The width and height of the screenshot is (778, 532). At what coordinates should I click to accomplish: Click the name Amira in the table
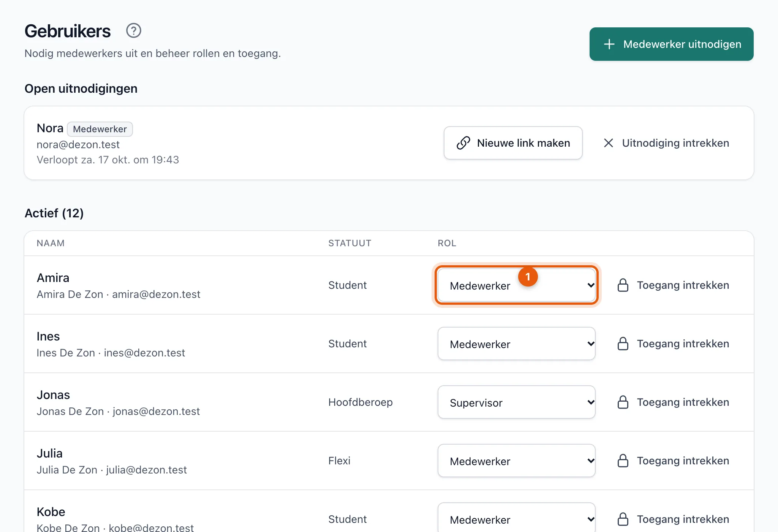[x=53, y=278]
